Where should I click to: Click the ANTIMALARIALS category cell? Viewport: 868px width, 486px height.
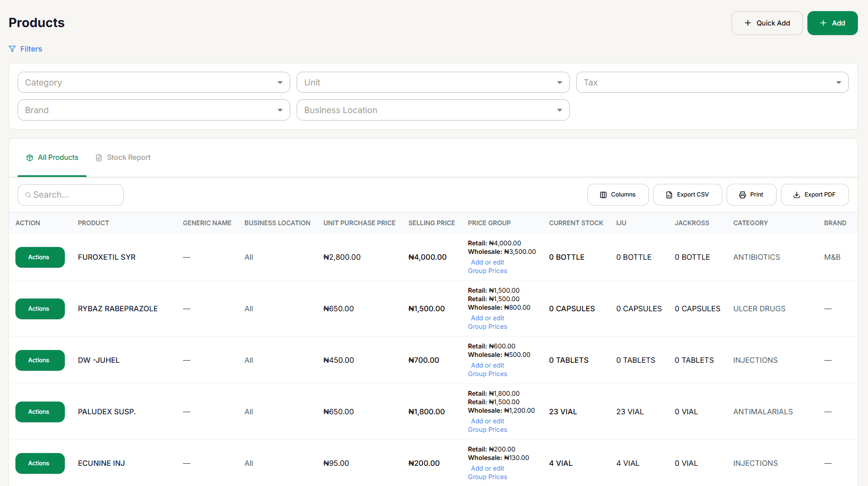[x=763, y=412]
